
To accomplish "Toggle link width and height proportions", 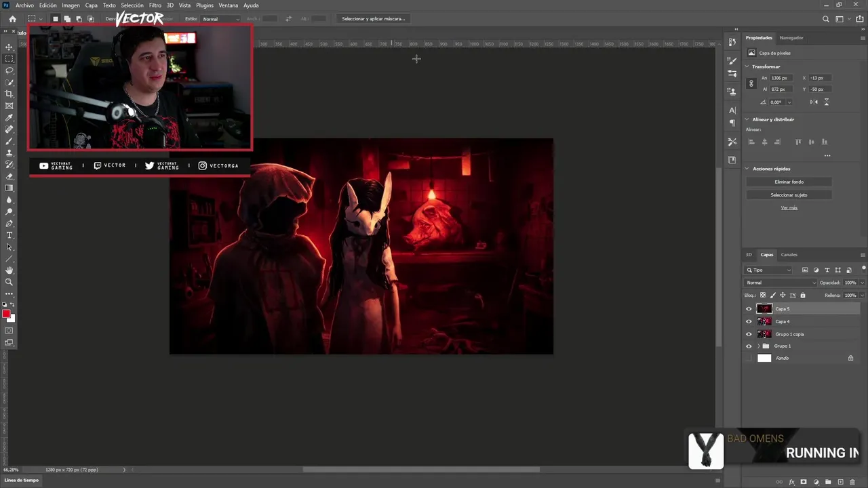I will 751,83.
